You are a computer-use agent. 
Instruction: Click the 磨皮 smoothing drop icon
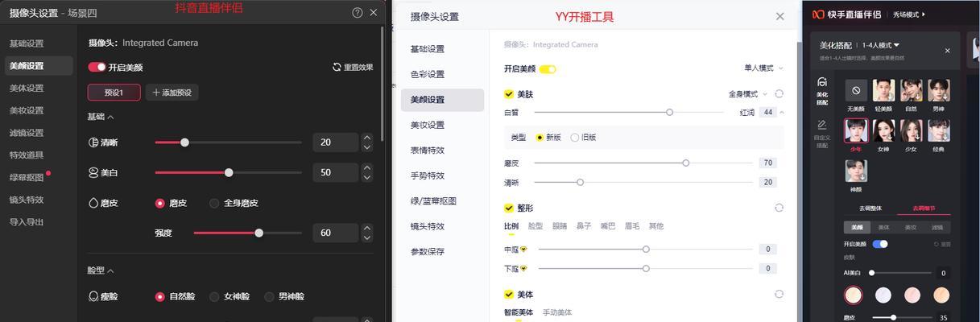[x=93, y=203]
